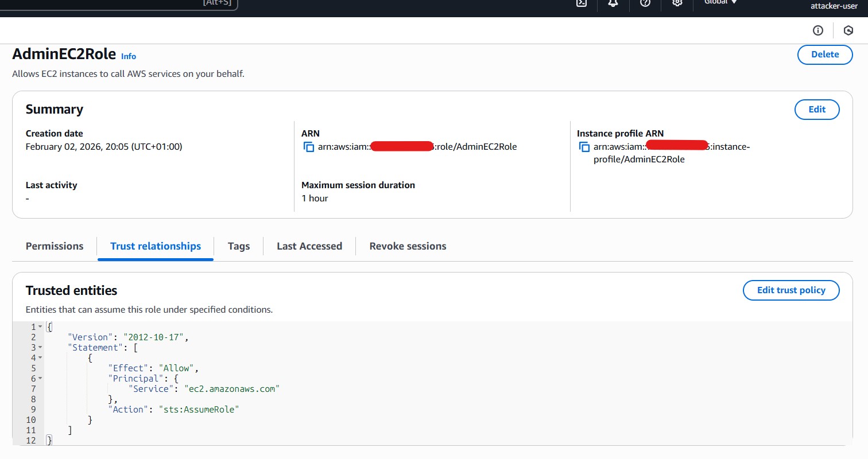Viewport: 868px width, 459px height.
Task: Copy the instance profile ARN with its copy icon
Action: [584, 147]
